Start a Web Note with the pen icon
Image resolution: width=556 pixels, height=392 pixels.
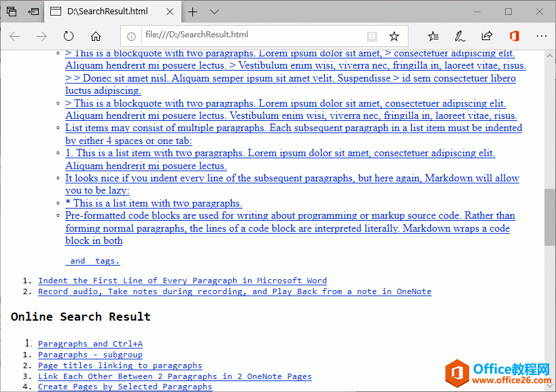(x=459, y=36)
